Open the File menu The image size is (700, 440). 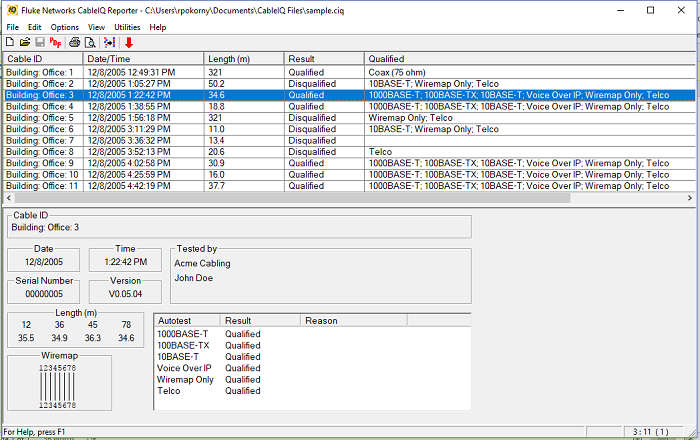12,27
